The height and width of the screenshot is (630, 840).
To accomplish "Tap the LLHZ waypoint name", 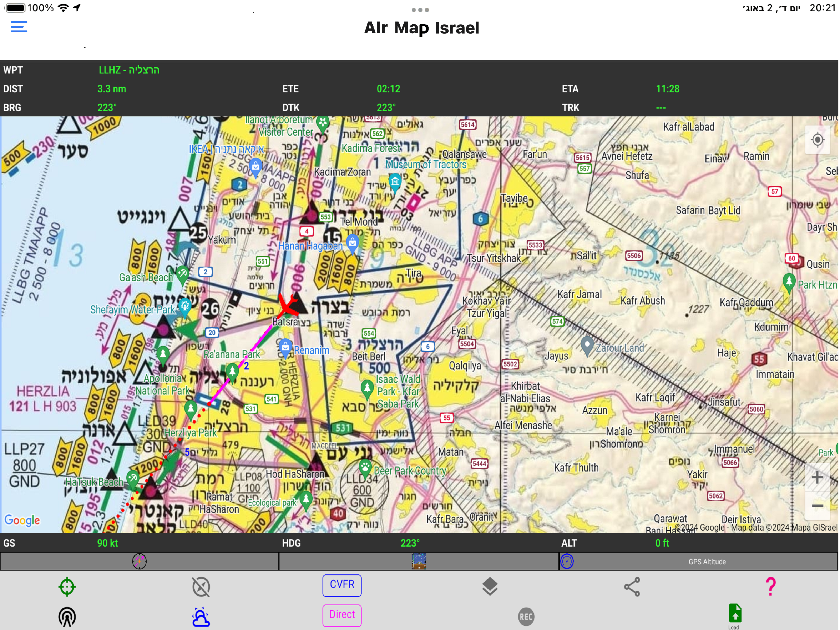I will [x=129, y=70].
